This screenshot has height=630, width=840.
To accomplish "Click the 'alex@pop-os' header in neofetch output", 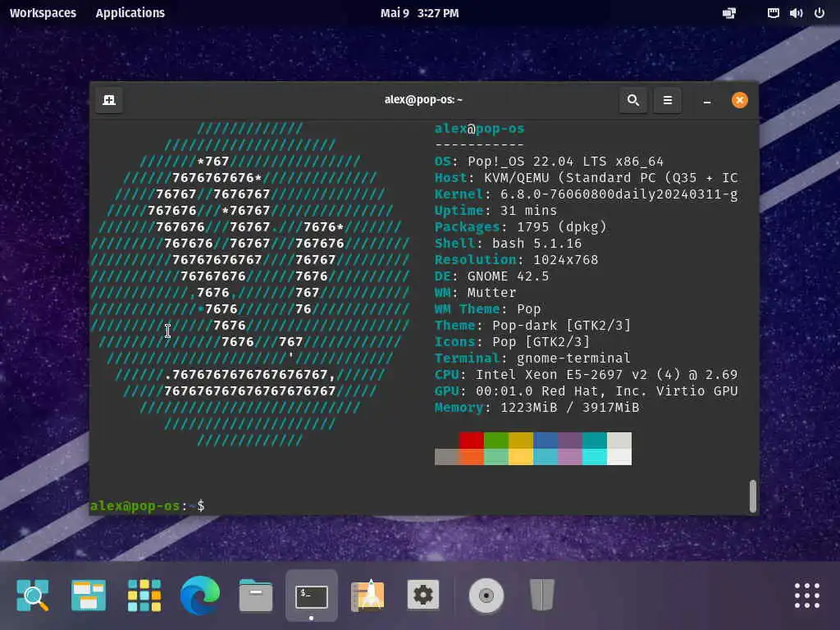I will [x=479, y=129].
